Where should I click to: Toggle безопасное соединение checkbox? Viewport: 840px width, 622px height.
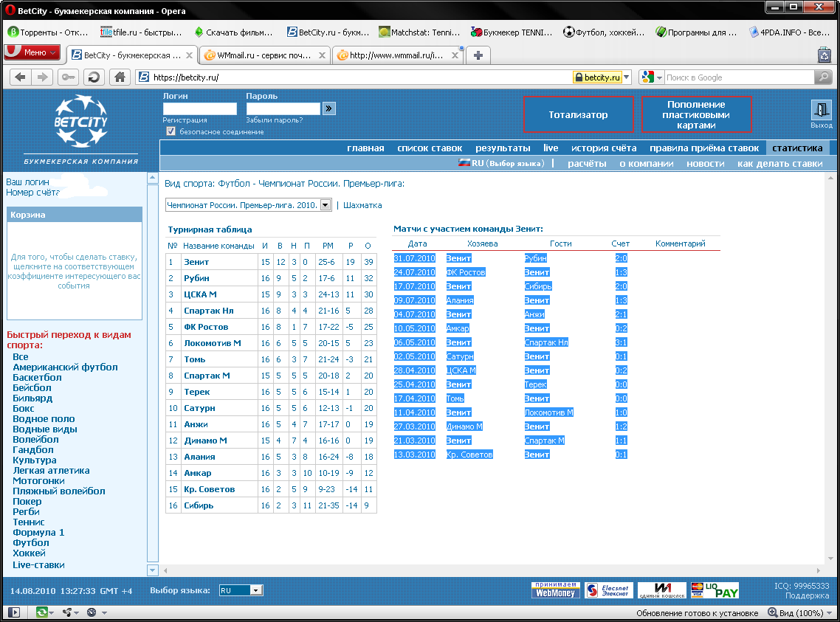[171, 131]
